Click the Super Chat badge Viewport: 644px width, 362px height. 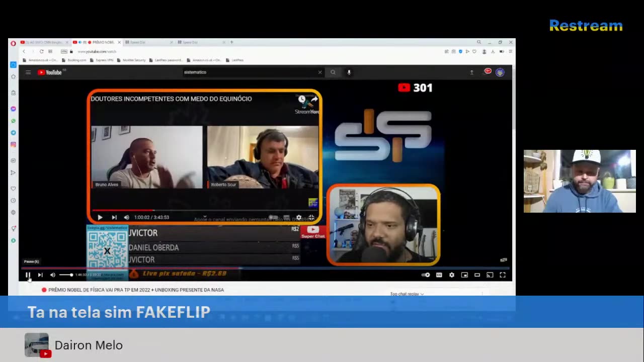(313, 232)
